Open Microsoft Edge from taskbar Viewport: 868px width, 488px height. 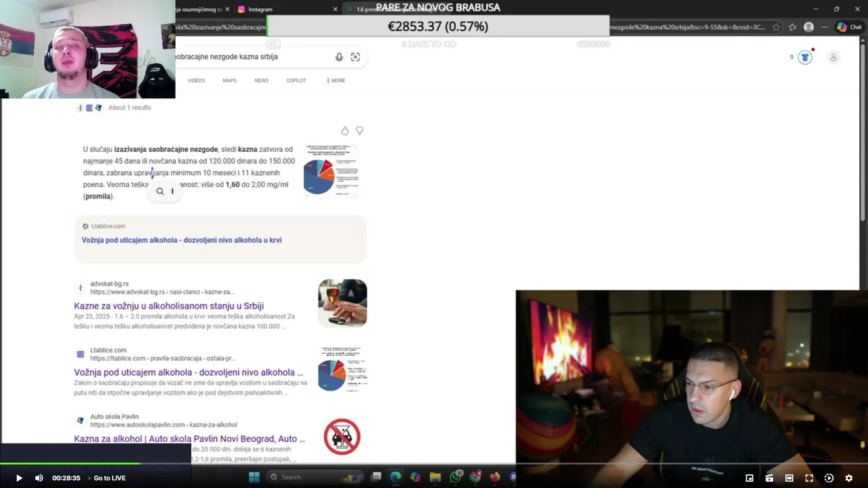(x=395, y=477)
